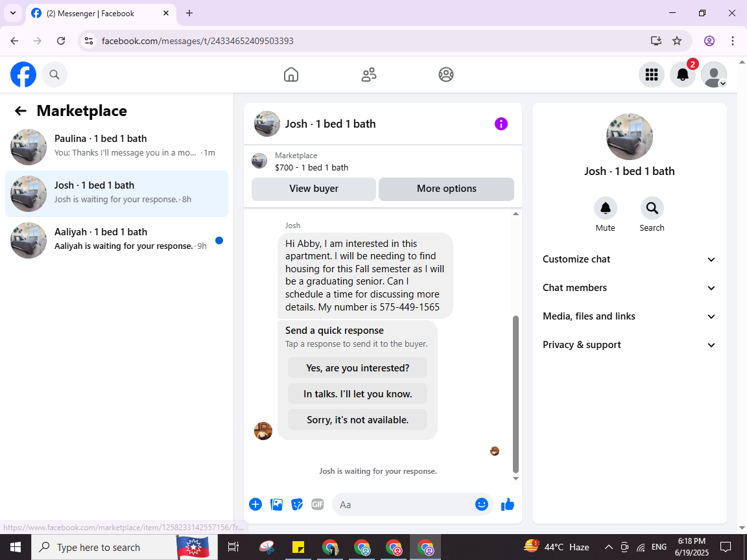Open Task View on the taskbar
Screen dimensions: 747x560
[233, 547]
